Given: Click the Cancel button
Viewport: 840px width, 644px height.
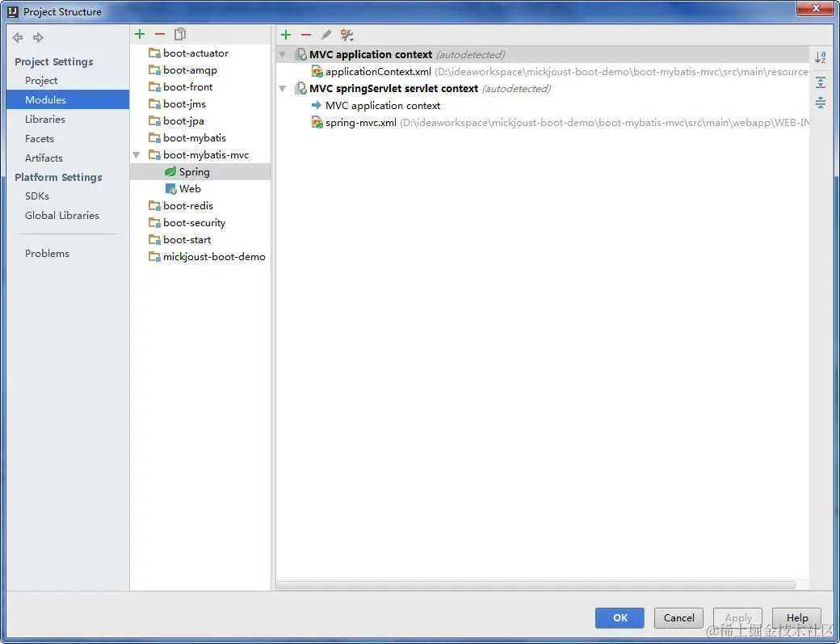Looking at the screenshot, I should 678,618.
